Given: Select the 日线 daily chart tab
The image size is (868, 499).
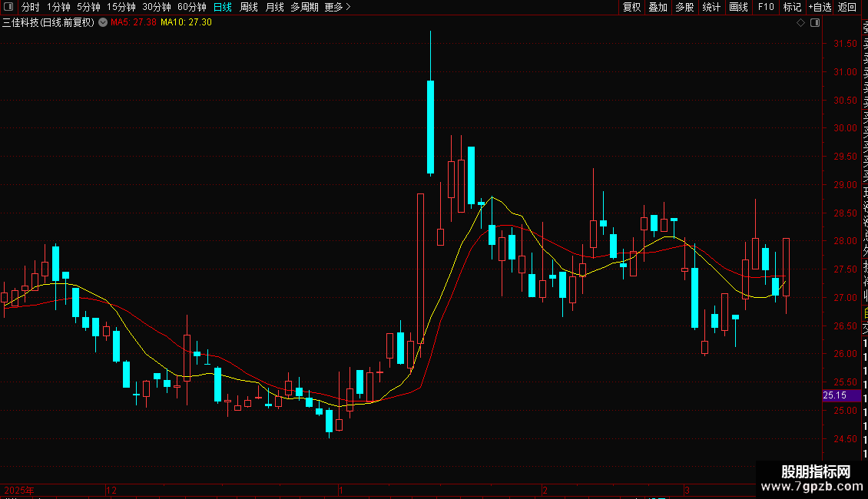Looking at the screenshot, I should click(x=223, y=7).
